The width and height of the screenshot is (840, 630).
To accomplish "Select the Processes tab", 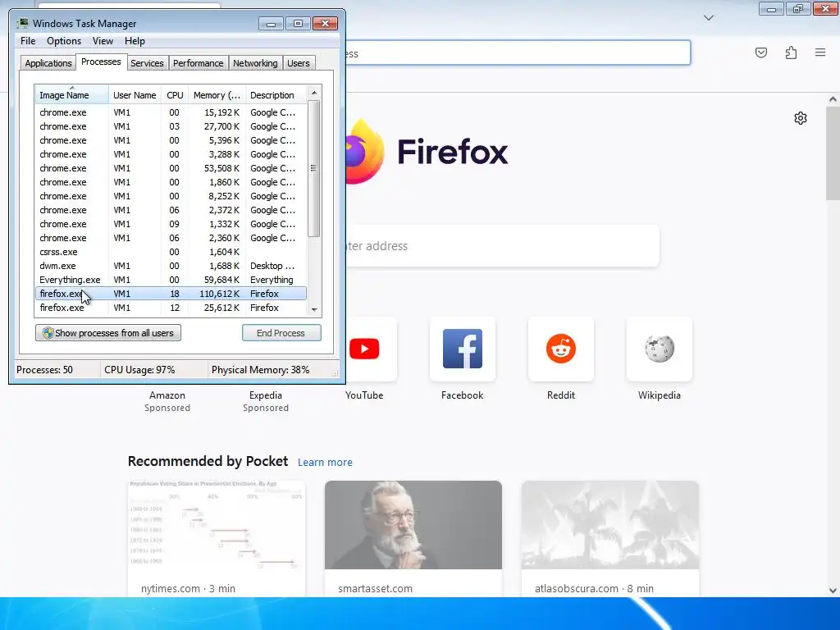I will 101,62.
